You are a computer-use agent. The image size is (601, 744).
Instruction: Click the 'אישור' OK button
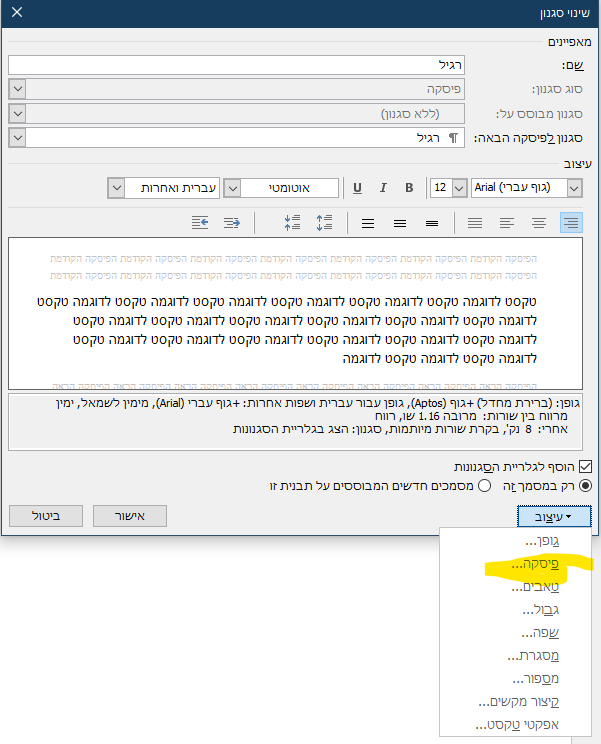pyautogui.click(x=130, y=516)
